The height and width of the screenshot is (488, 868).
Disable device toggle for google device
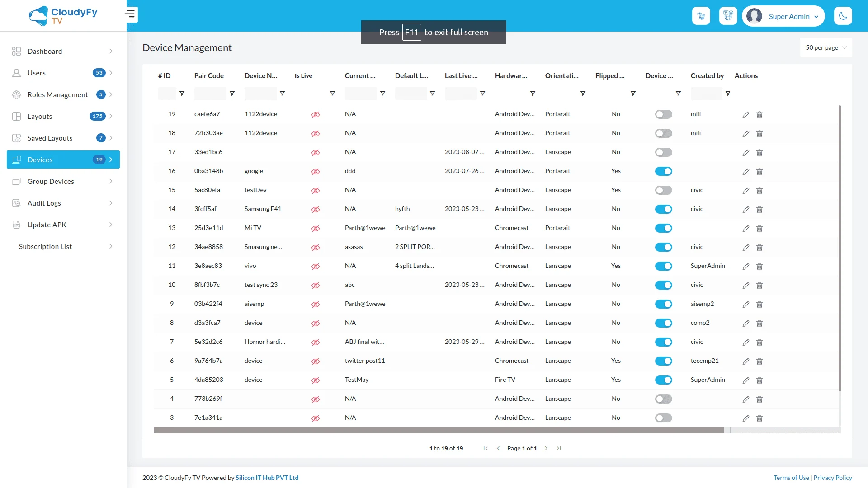click(663, 172)
